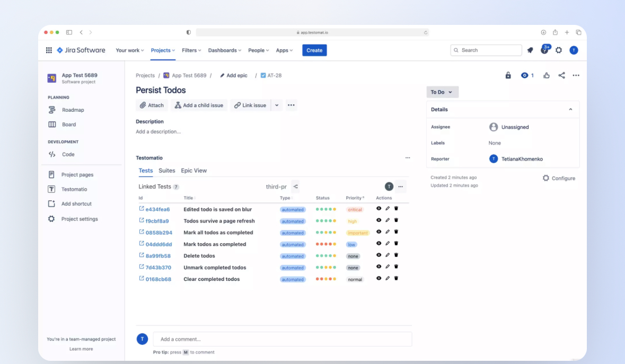Like the issue with the thumbs-up icon
This screenshot has height=364, width=625.
click(547, 75)
